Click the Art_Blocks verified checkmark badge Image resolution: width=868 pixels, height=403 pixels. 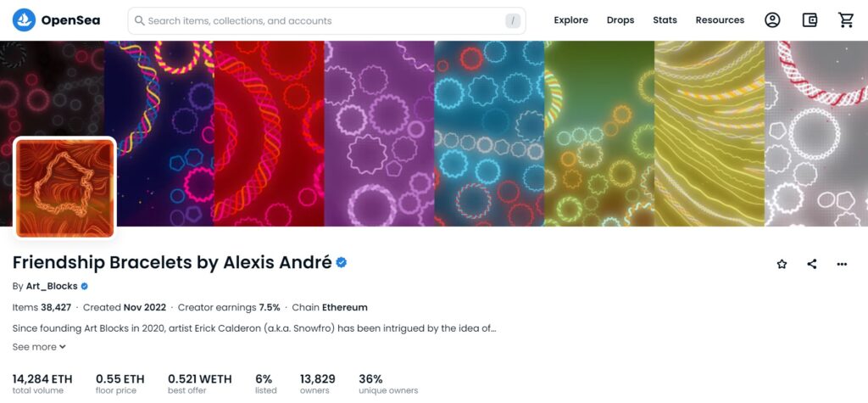point(84,287)
